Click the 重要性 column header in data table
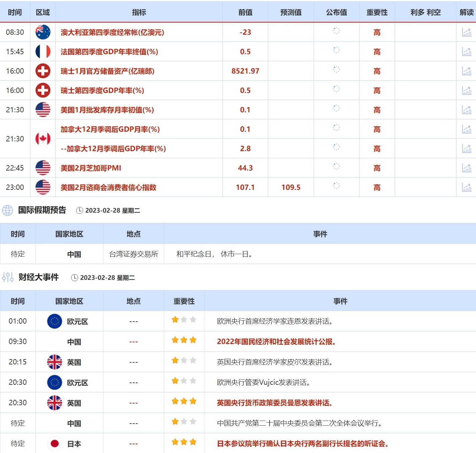 (377, 12)
